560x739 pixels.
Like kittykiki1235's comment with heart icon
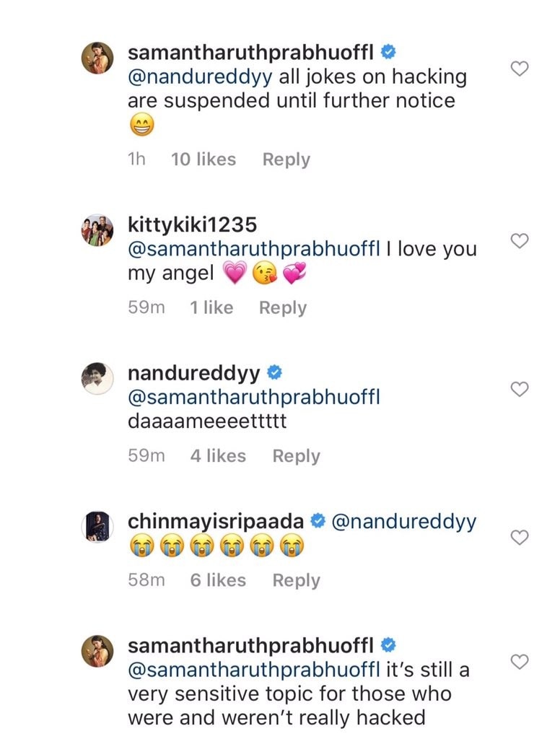(x=520, y=241)
